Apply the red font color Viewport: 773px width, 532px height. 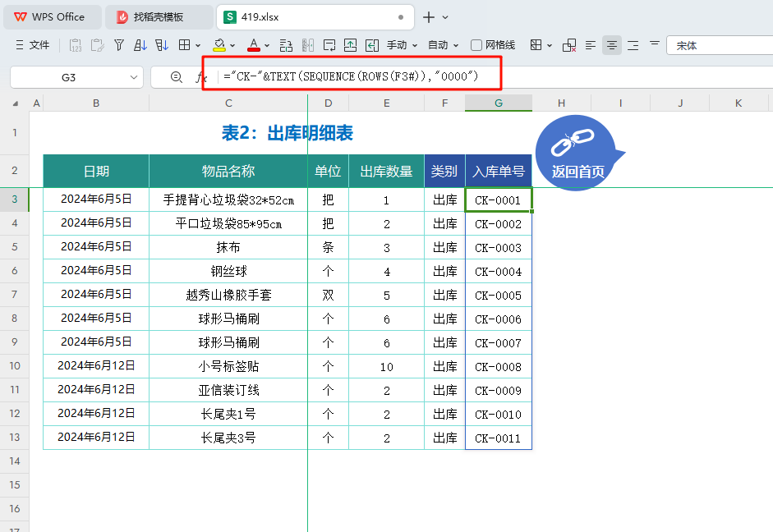253,45
